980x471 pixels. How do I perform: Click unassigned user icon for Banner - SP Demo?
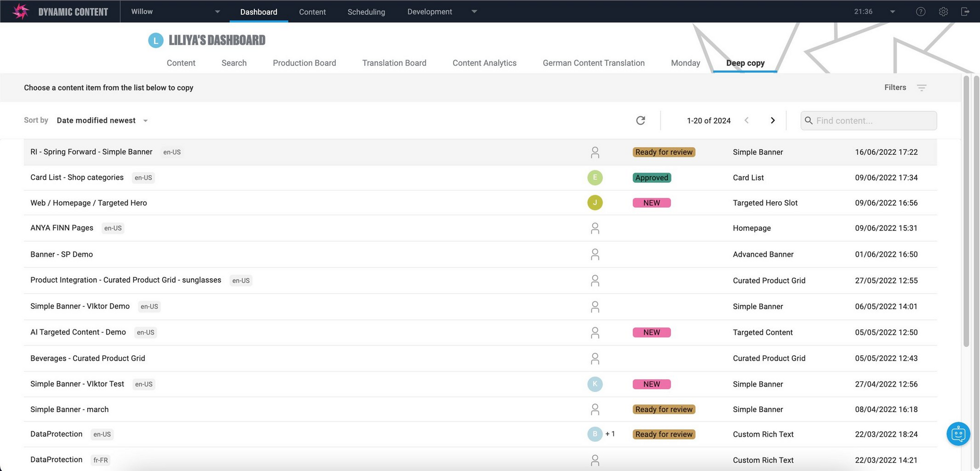point(595,254)
